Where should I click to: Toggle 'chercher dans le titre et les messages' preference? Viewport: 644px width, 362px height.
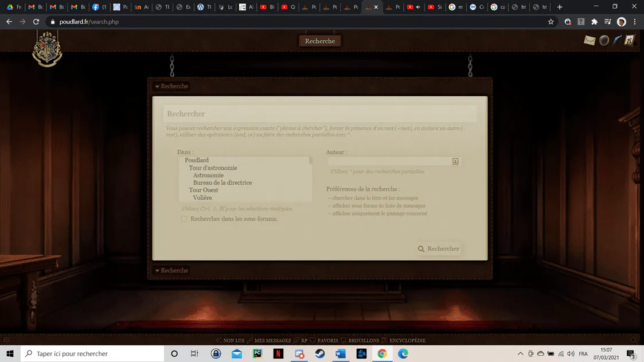click(375, 198)
